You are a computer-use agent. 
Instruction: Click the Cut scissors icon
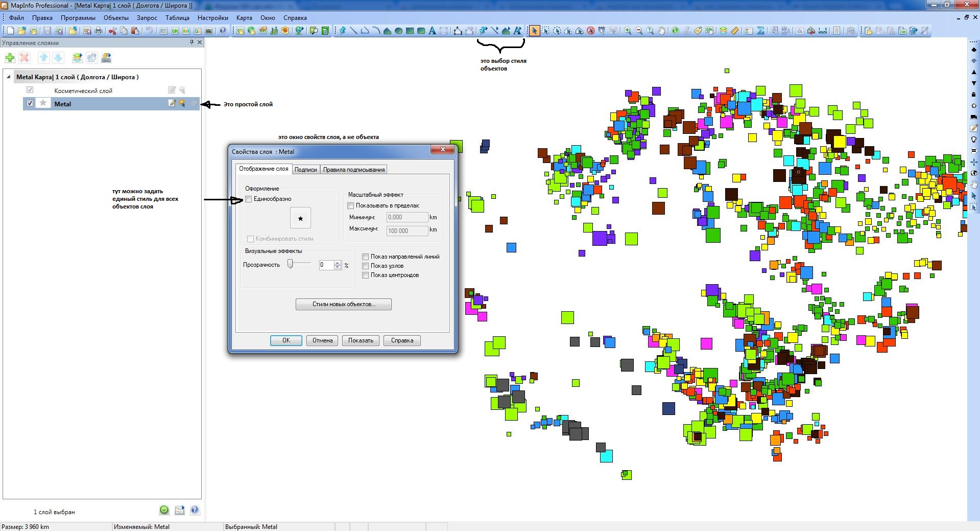click(x=112, y=31)
